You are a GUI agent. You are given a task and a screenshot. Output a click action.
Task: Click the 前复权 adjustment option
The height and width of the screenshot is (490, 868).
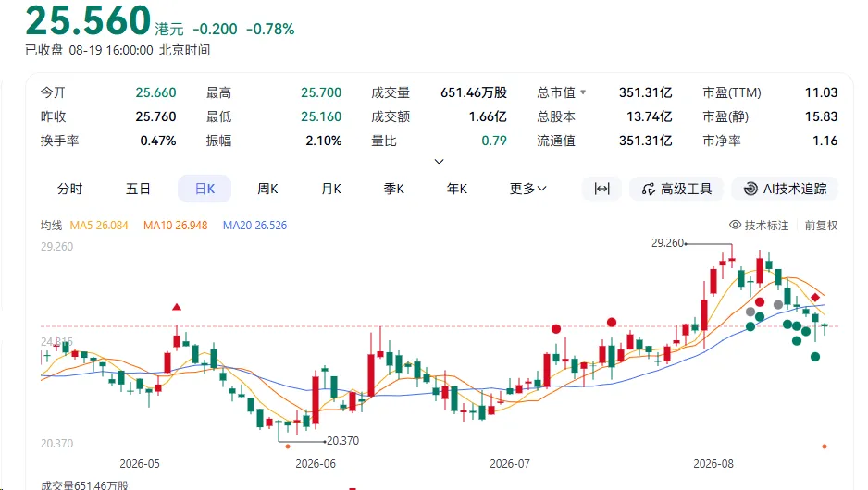(821, 225)
